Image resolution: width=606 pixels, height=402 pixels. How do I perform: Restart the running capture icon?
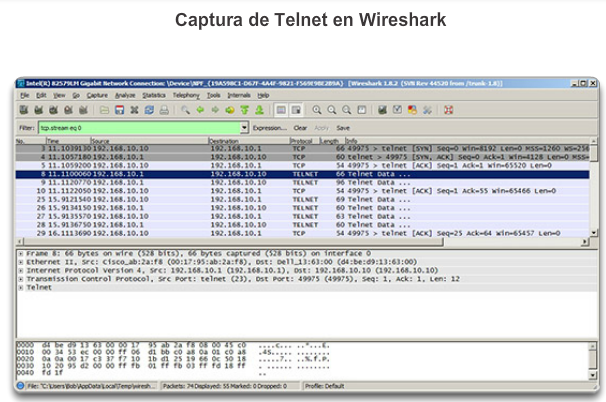[x=83, y=110]
